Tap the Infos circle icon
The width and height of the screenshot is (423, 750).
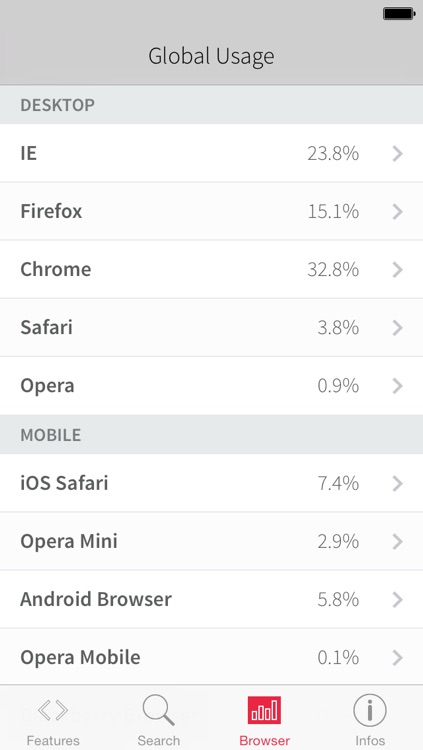tap(370, 710)
